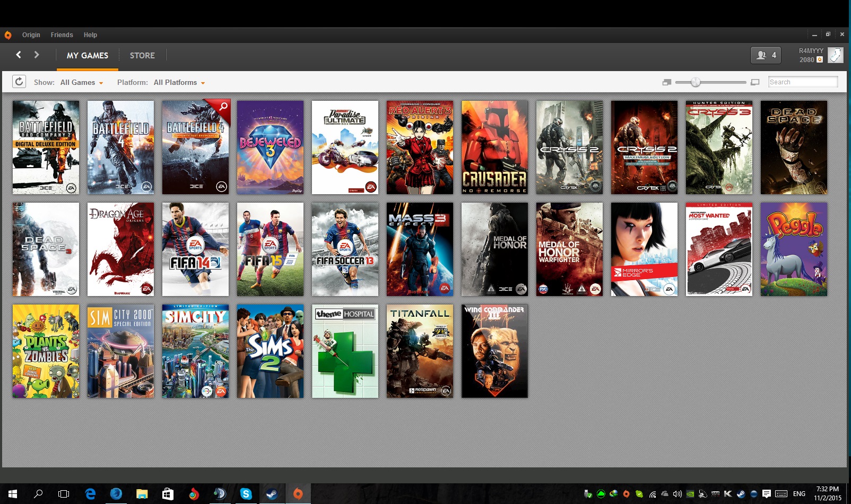The width and height of the screenshot is (851, 504).
Task: Select the Peggle game tile
Action: (794, 249)
